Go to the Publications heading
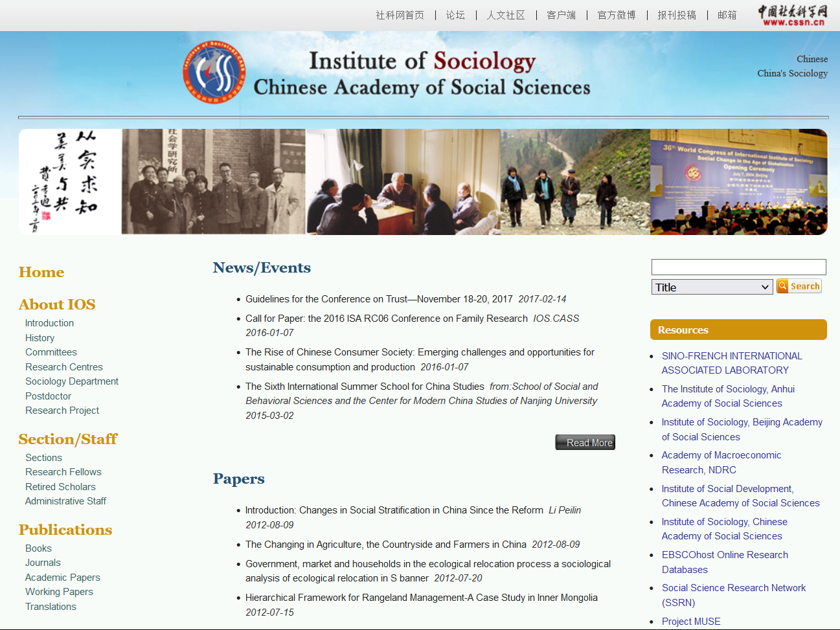The width and height of the screenshot is (840, 630). pyautogui.click(x=65, y=530)
